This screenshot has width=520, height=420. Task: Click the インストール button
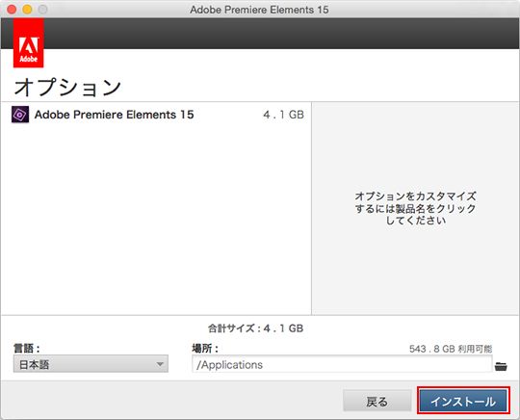[x=463, y=401]
